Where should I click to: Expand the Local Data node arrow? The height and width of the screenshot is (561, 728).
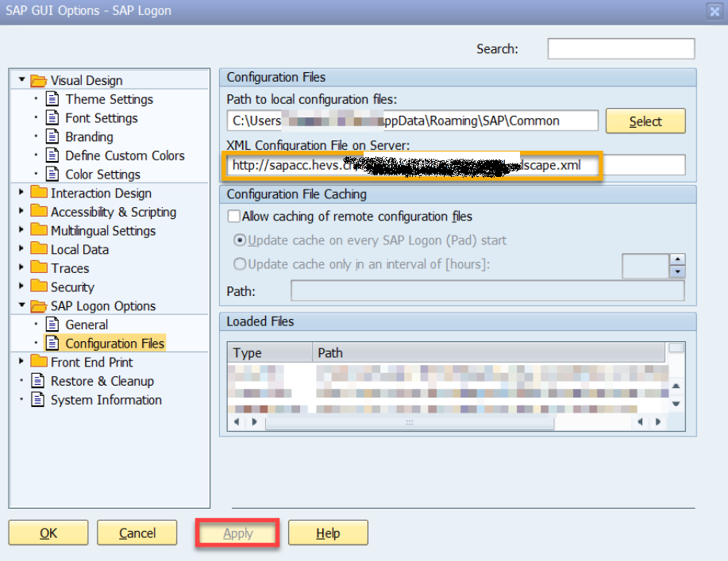pyautogui.click(x=21, y=248)
